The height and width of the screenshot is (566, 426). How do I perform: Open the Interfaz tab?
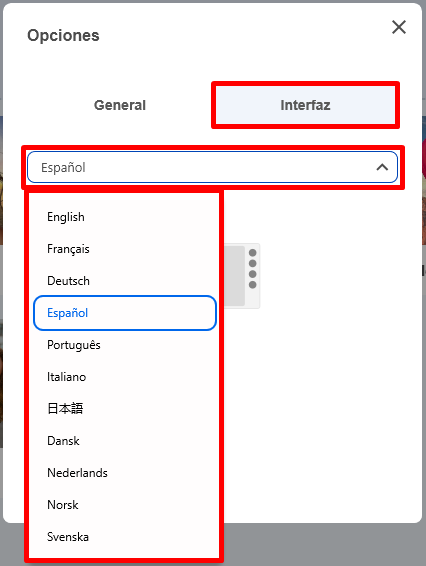click(305, 105)
